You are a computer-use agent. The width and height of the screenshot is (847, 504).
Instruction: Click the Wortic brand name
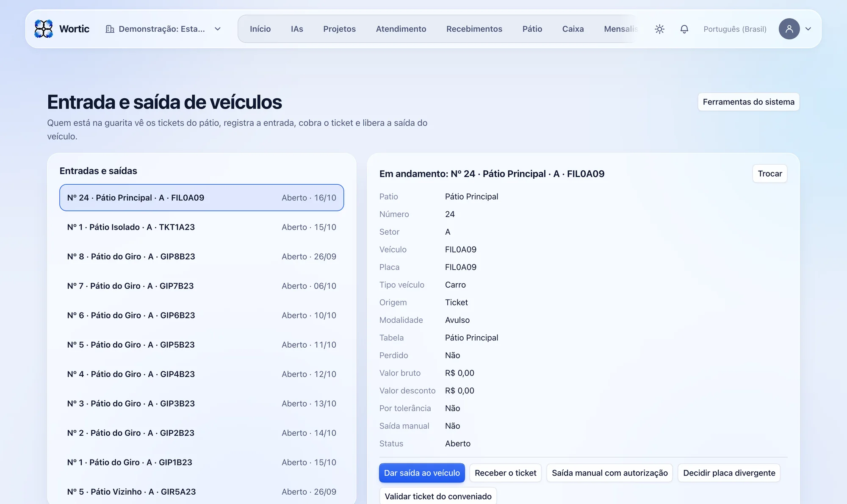(74, 29)
